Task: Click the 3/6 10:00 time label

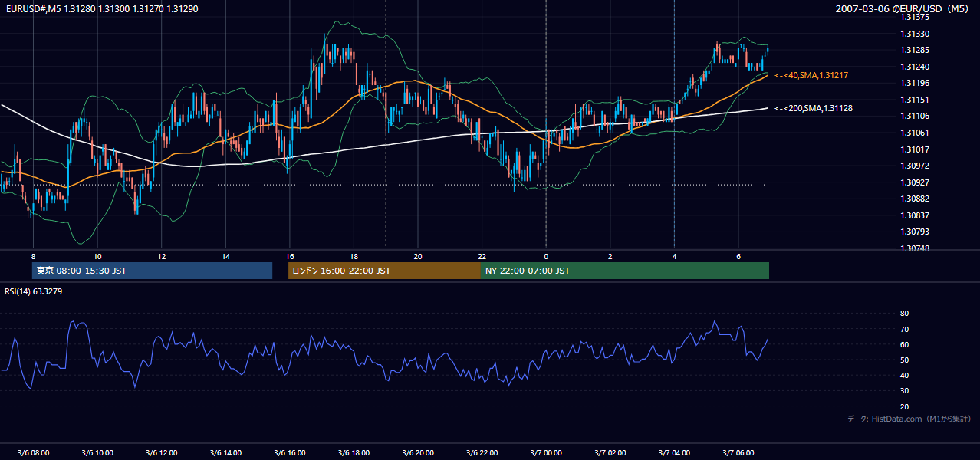Action: click(x=97, y=452)
